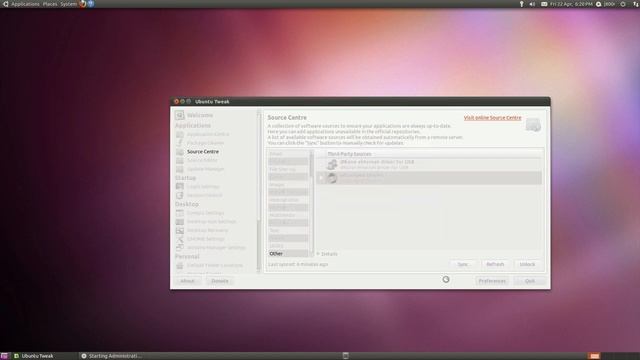The image size is (640, 360).
Task: Select the Utility category
Action: pyautogui.click(x=288, y=246)
